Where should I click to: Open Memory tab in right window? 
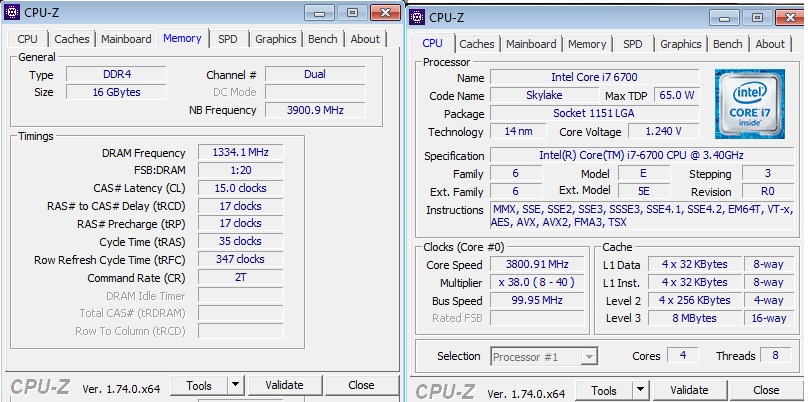[x=587, y=44]
